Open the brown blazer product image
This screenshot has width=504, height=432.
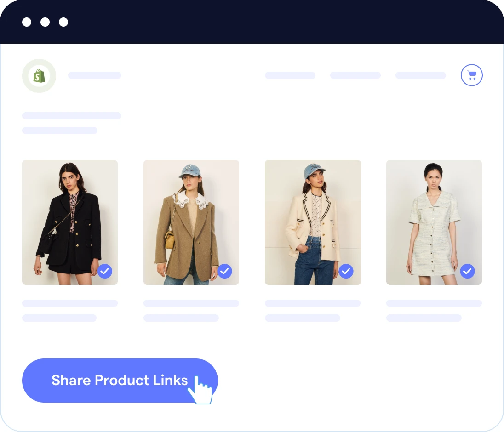pyautogui.click(x=191, y=222)
